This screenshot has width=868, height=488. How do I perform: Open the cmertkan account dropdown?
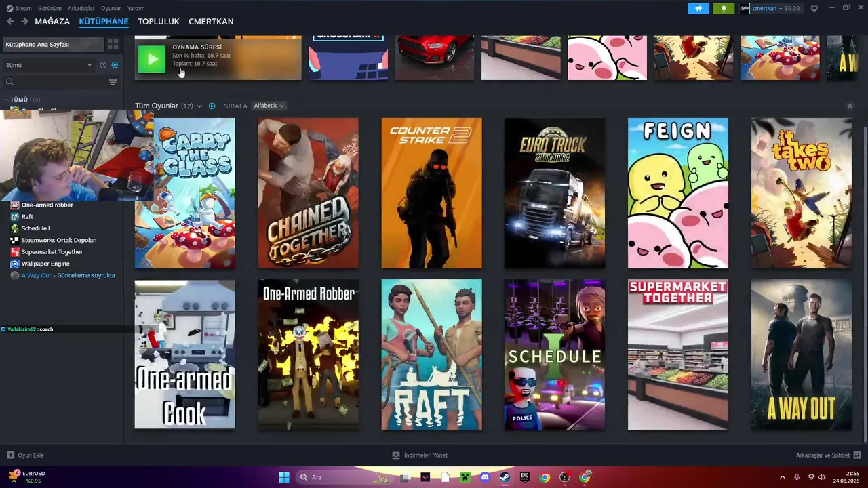coord(770,8)
